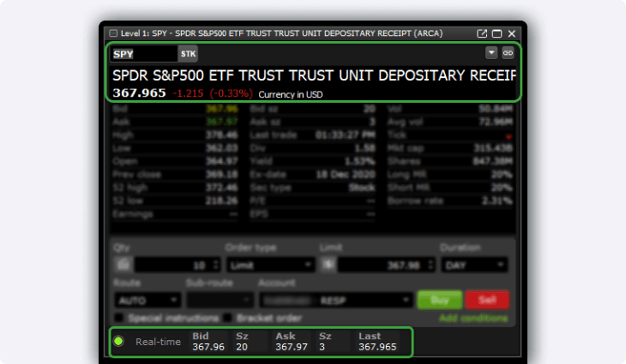626x364 pixels.
Task: Click the Bid value 367.96 in status bar
Action: tap(208, 347)
